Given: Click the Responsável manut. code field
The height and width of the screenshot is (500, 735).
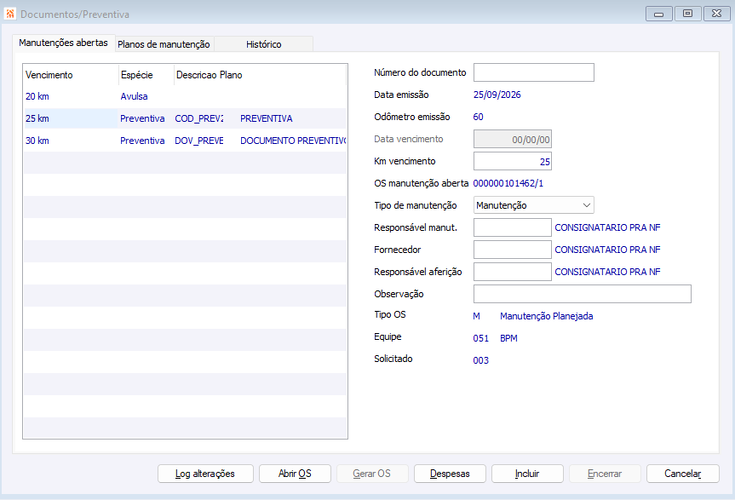Looking at the screenshot, I should [512, 228].
